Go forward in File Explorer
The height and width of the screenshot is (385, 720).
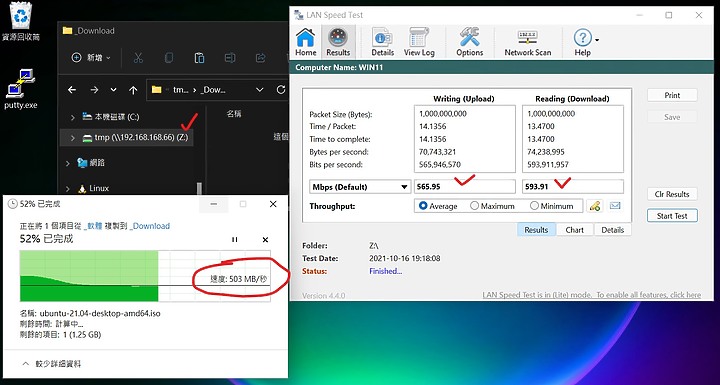click(94, 90)
